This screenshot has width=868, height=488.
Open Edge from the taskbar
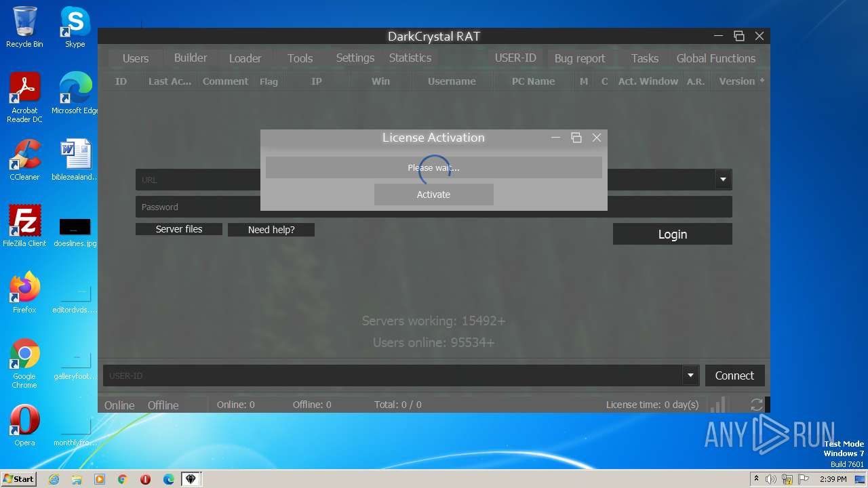point(169,479)
